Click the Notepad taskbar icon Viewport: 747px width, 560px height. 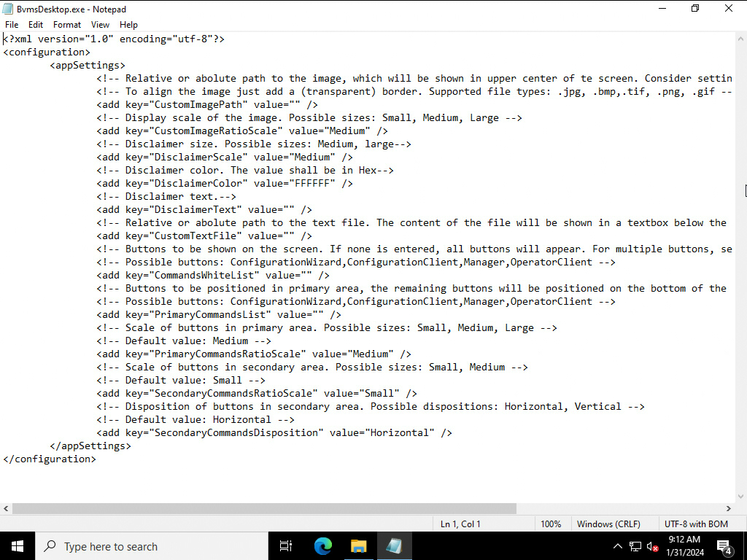[x=395, y=546]
